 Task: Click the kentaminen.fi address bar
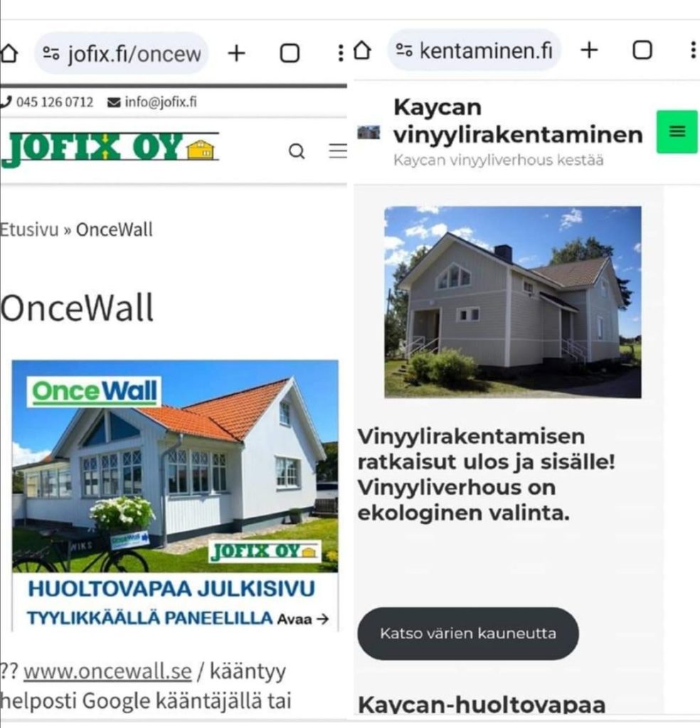474,50
